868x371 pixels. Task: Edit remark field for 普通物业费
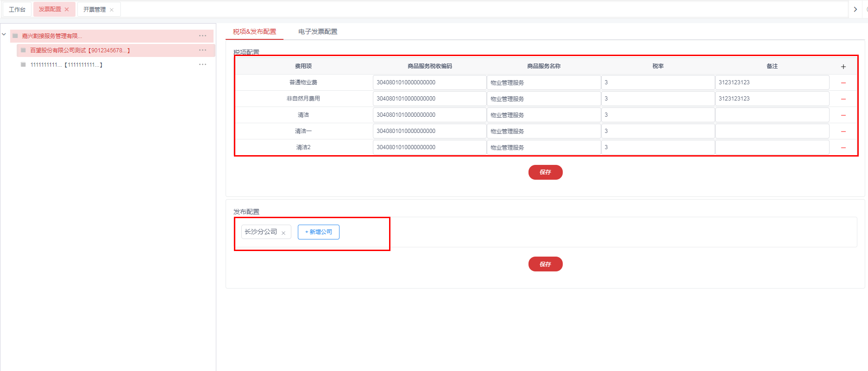pyautogui.click(x=772, y=82)
